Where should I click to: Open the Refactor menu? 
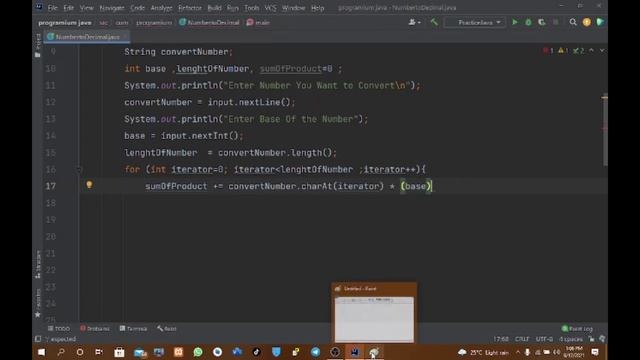pos(190,8)
